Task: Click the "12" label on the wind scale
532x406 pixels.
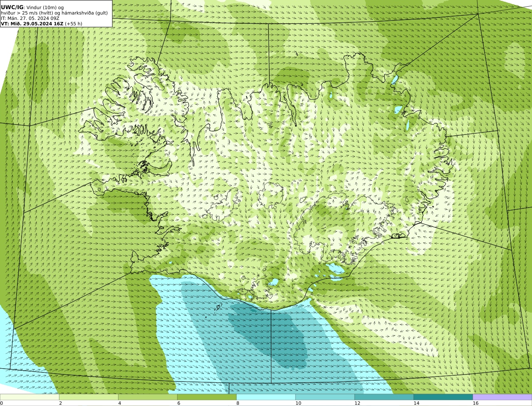Action: (357, 403)
